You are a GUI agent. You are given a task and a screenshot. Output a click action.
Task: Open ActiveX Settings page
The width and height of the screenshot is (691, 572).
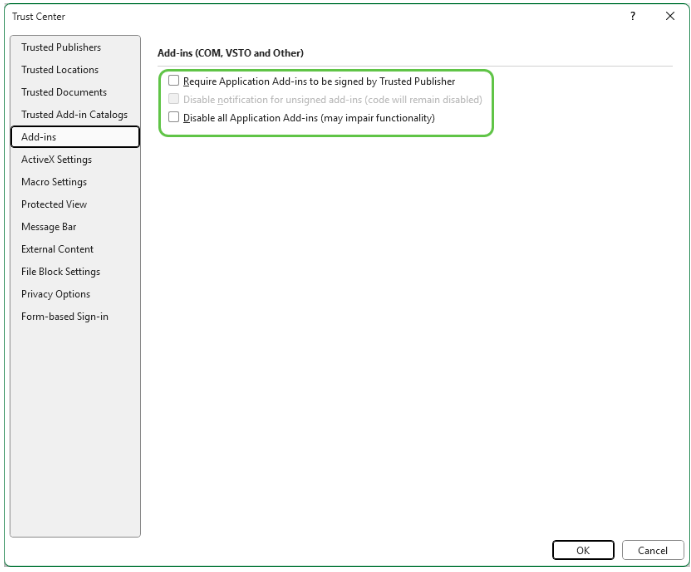coord(56,160)
